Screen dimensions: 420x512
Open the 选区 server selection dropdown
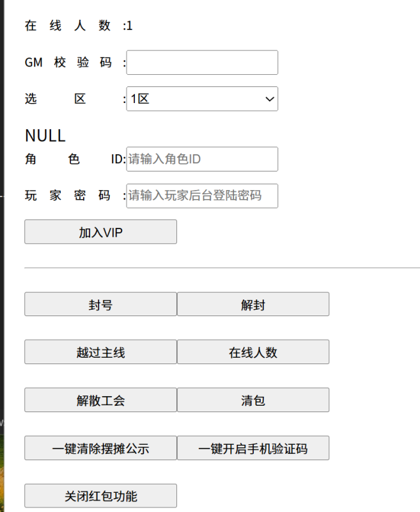(x=202, y=99)
